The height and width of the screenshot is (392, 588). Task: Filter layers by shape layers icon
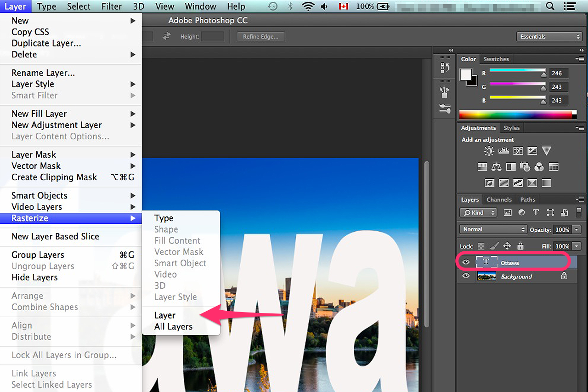coord(550,213)
